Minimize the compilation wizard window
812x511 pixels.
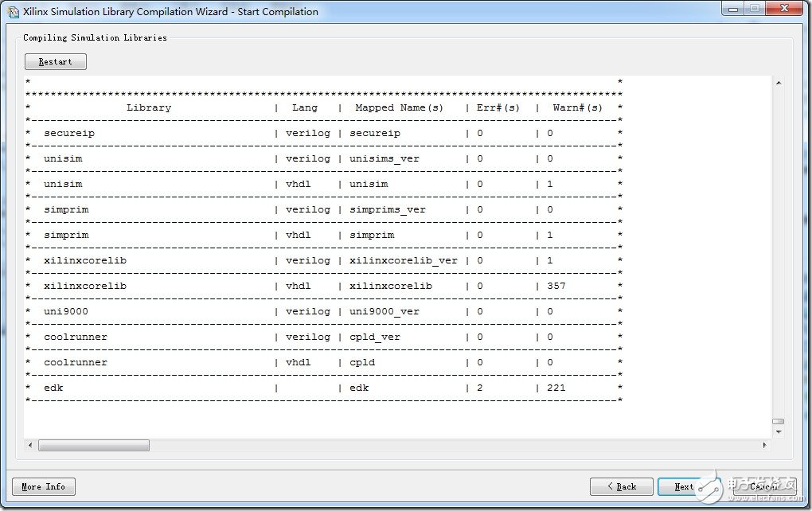click(x=733, y=9)
